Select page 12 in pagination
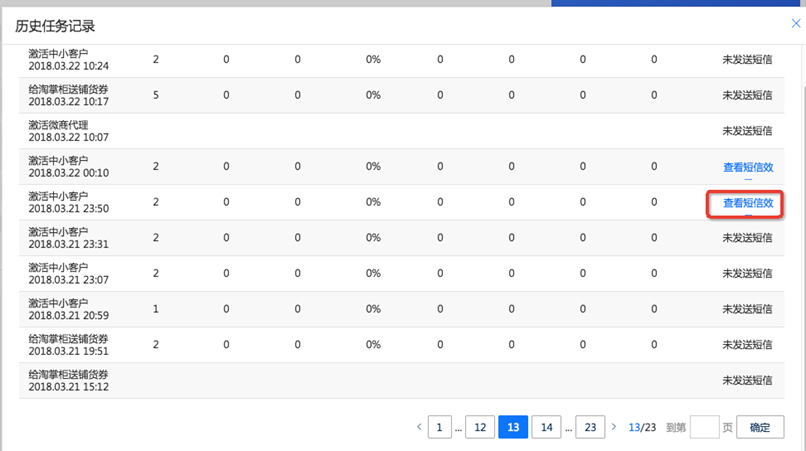 click(479, 427)
